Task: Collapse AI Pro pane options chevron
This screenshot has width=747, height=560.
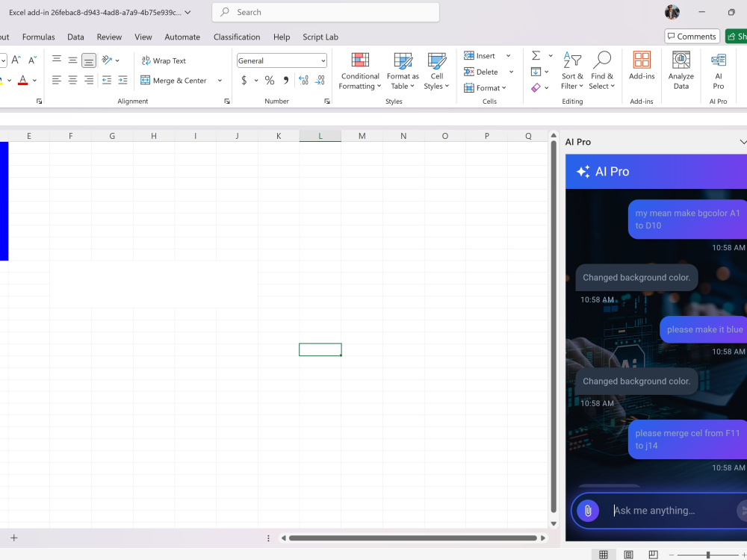Action: 743,142
